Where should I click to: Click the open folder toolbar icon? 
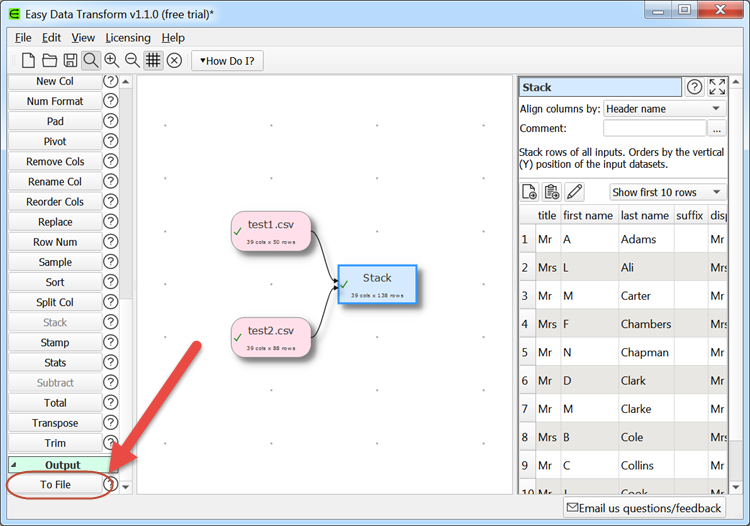49,61
